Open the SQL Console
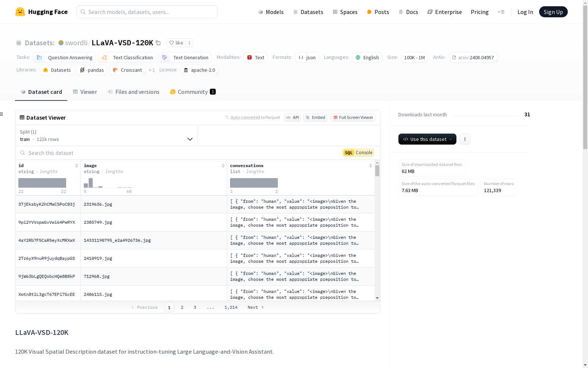This screenshot has width=588, height=368. (x=358, y=153)
